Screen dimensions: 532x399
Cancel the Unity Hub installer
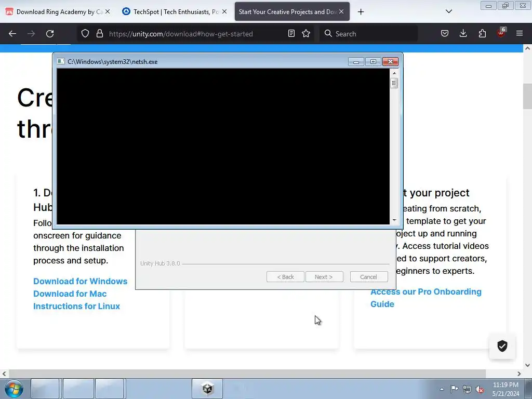369,277
